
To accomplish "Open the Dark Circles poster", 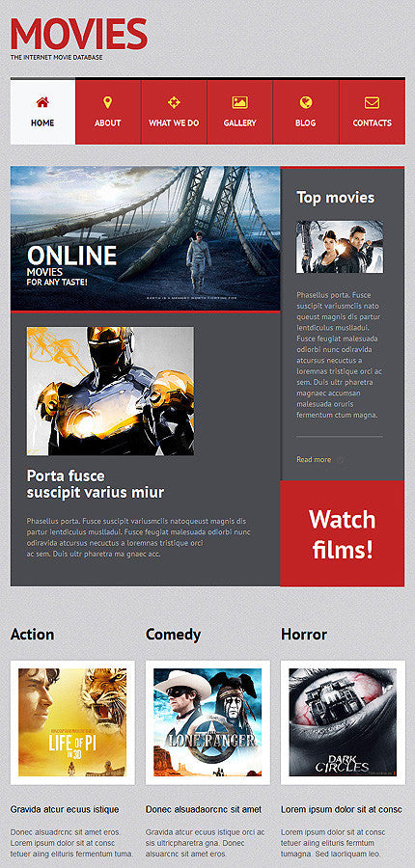I will (343, 722).
